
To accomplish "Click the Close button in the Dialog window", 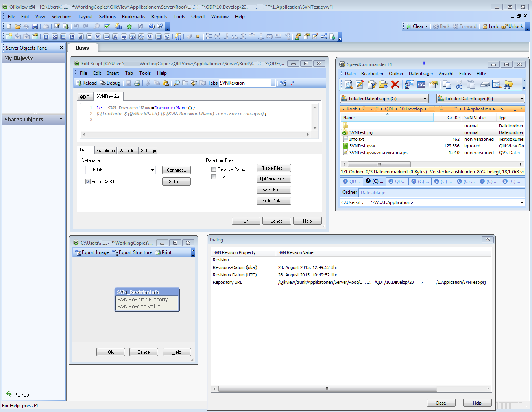I will [441, 403].
